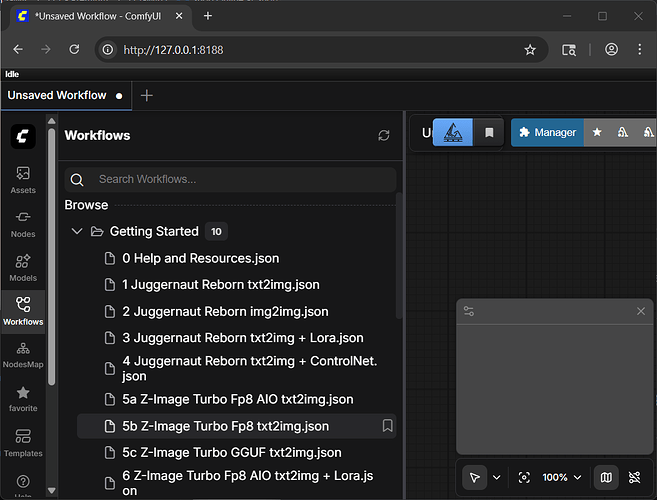Toggle the minimap visibility button
Screen dimensions: 657x500
coord(605,477)
